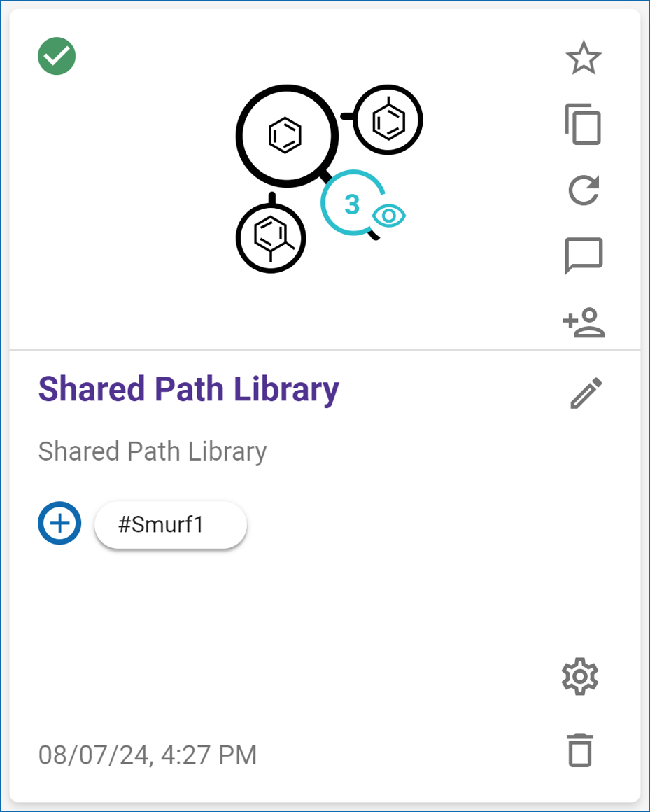Click the large benzene ring circle
Viewport: 650px width, 812px height.
[x=286, y=134]
